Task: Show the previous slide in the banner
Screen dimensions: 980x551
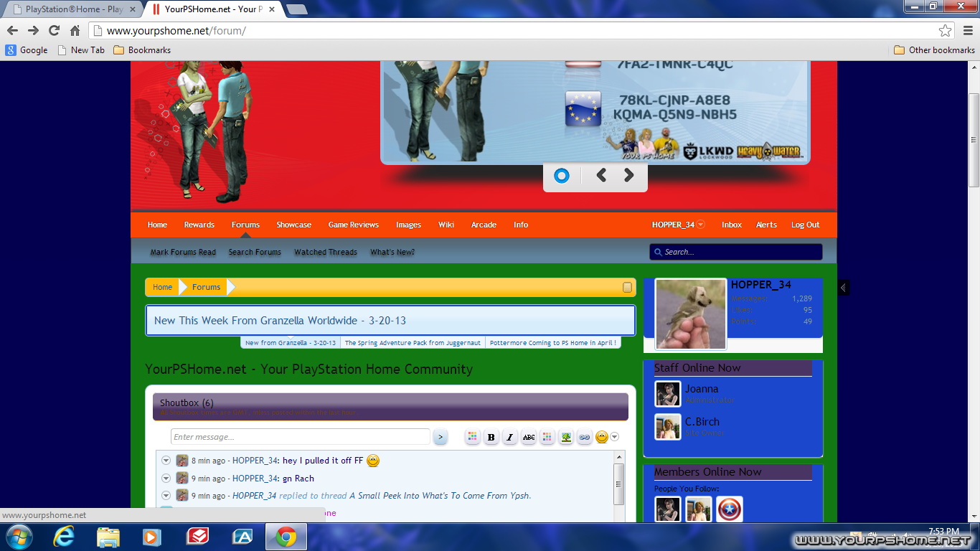Action: pos(601,175)
